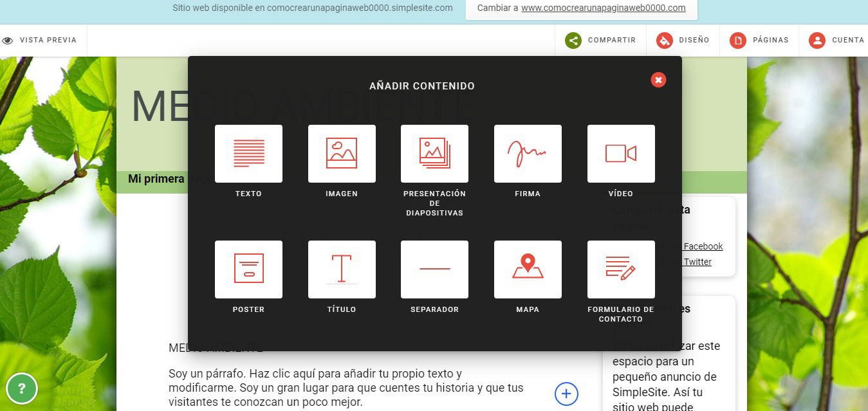The width and height of the screenshot is (868, 411).
Task: Open Vista Previa preview mode
Action: pos(39,40)
